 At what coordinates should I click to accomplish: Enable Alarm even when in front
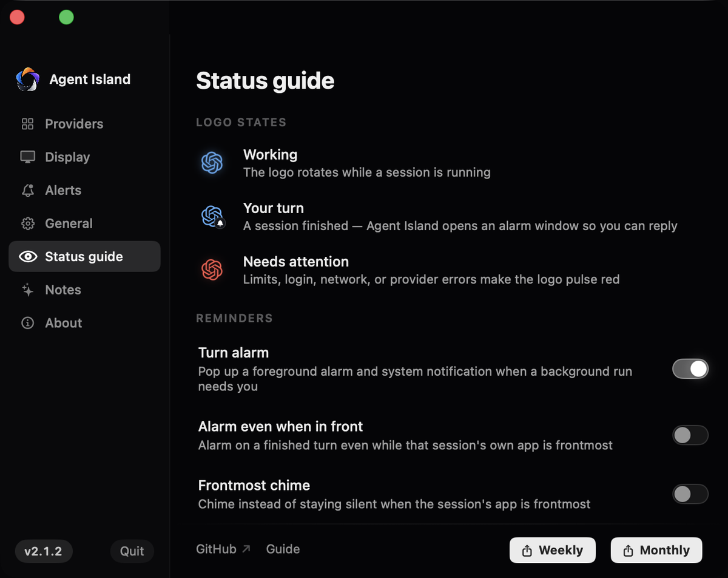click(690, 435)
